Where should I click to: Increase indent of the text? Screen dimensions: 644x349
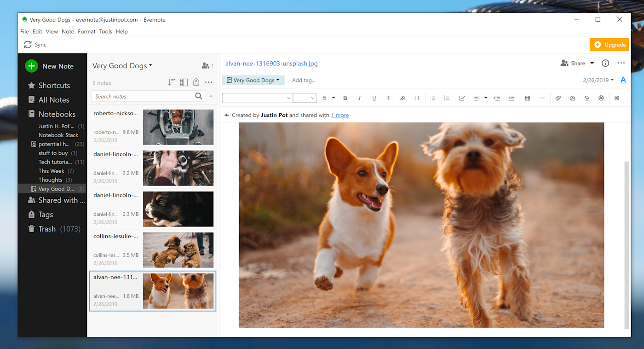(x=511, y=98)
